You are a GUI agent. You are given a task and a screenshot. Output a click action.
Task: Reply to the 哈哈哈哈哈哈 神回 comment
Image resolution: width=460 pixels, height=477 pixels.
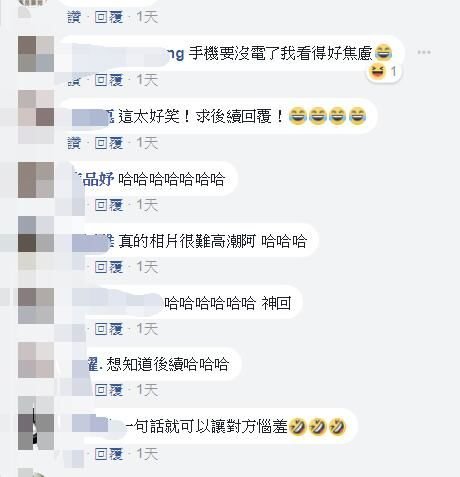(x=109, y=329)
